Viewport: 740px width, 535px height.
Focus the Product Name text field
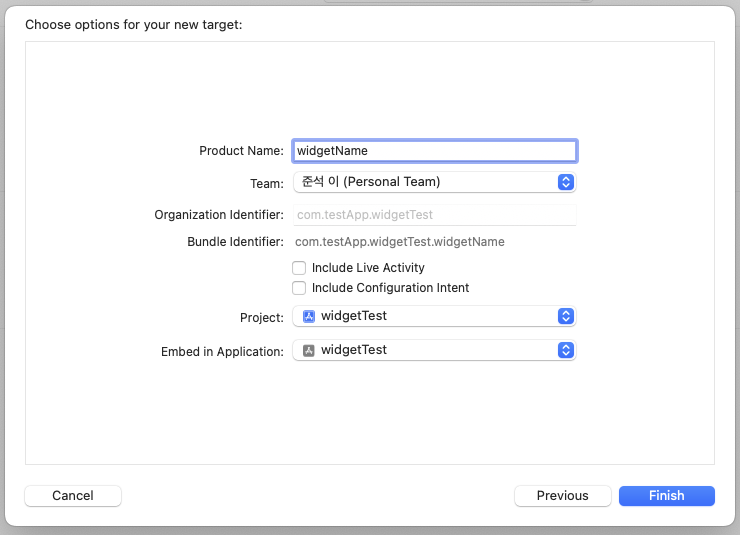point(434,151)
